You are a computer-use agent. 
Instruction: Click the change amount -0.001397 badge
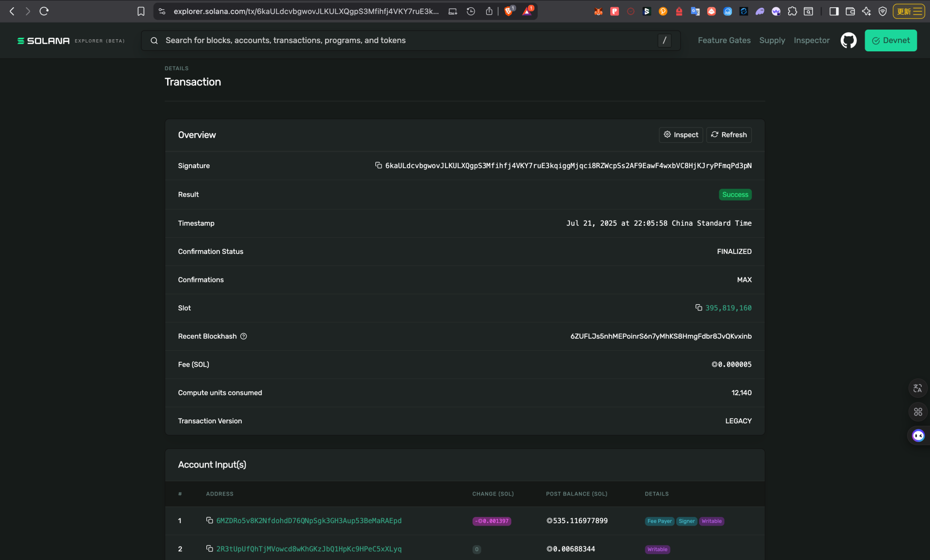coord(492,521)
